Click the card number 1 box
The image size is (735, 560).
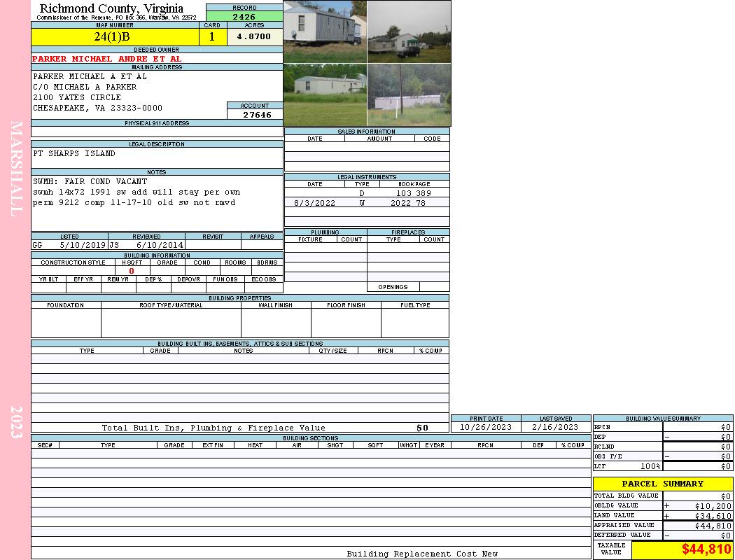point(212,37)
